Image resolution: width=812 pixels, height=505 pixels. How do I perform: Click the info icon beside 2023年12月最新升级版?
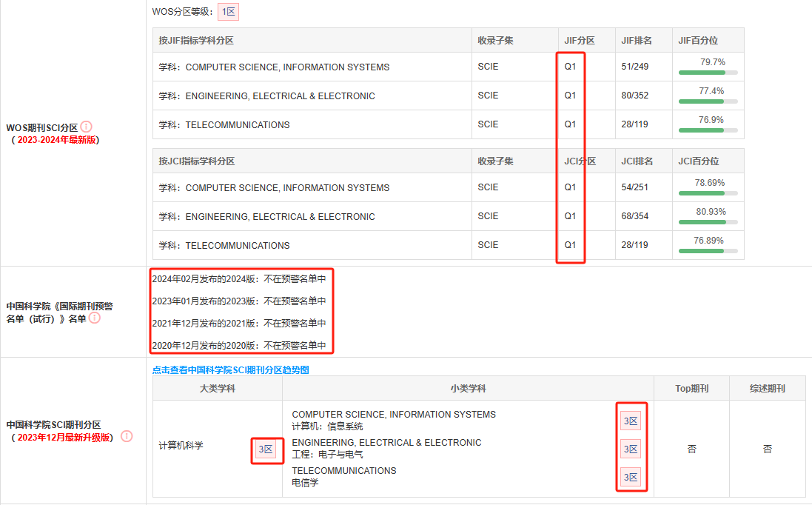127,436
